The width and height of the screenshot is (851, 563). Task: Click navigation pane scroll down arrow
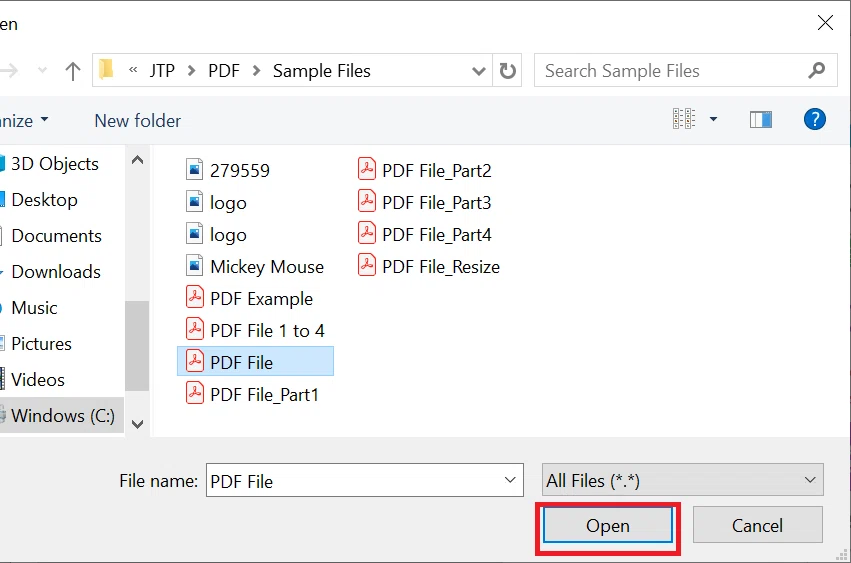(x=137, y=424)
